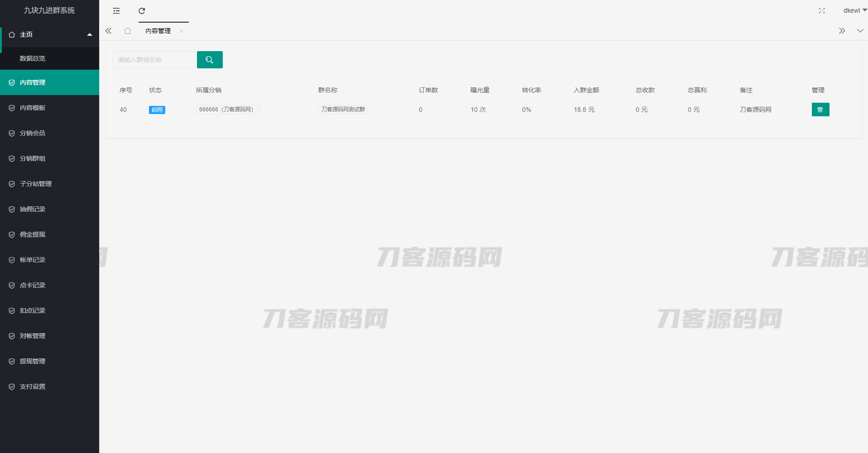Screen dimensions: 868x453
Task: Close the 内容管理 tab
Action: pyautogui.click(x=182, y=31)
